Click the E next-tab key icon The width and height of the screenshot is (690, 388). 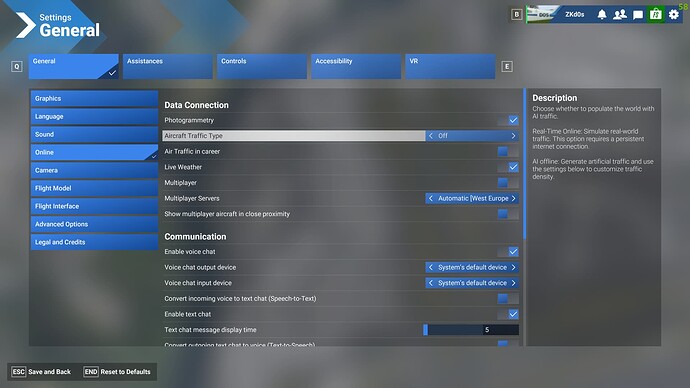(507, 66)
